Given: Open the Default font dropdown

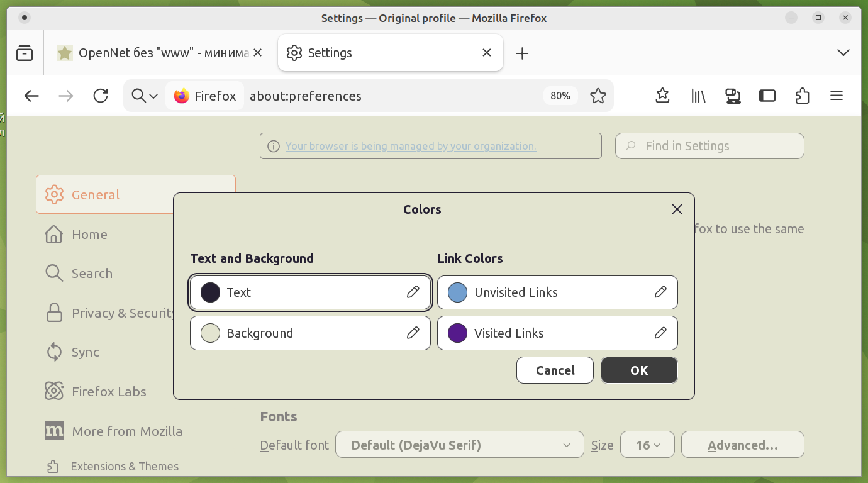Looking at the screenshot, I should click(x=460, y=445).
